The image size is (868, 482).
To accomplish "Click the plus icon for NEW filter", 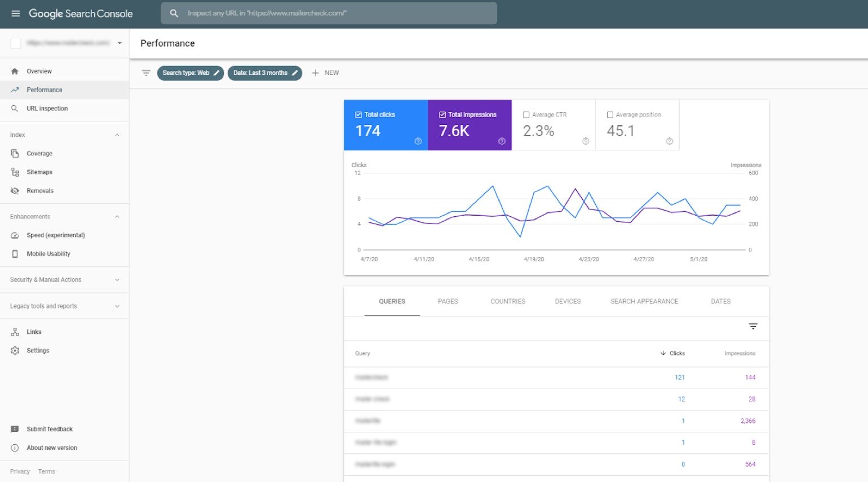I will [316, 73].
